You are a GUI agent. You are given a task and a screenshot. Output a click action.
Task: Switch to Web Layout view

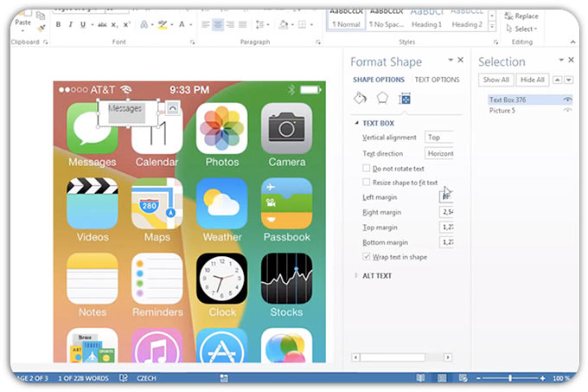(x=463, y=378)
